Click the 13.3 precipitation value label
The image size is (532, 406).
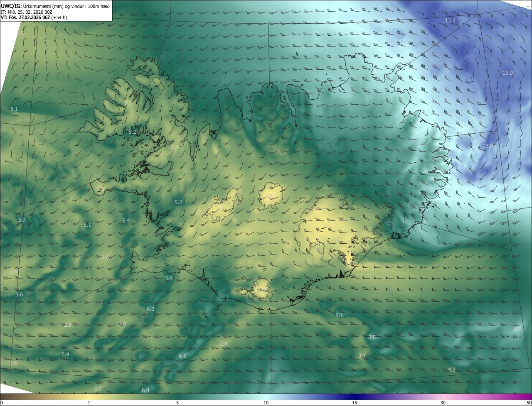pos(450,21)
